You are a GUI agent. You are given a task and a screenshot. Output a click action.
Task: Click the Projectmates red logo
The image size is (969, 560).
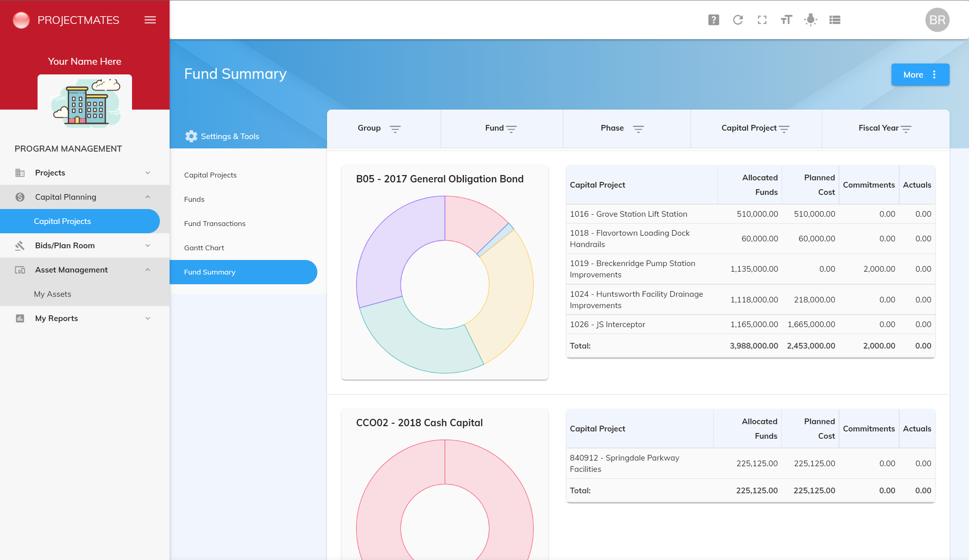tap(21, 20)
